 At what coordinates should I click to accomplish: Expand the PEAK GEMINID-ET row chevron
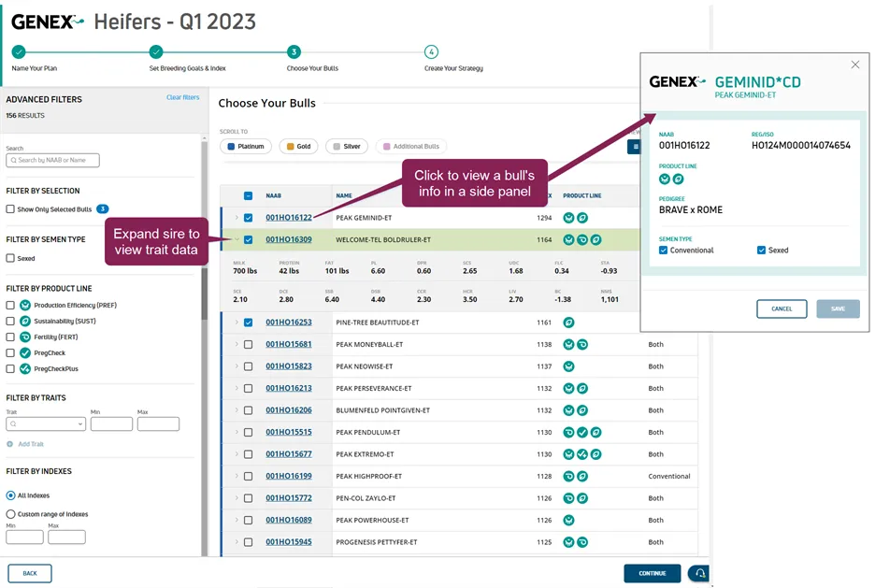[237, 218]
